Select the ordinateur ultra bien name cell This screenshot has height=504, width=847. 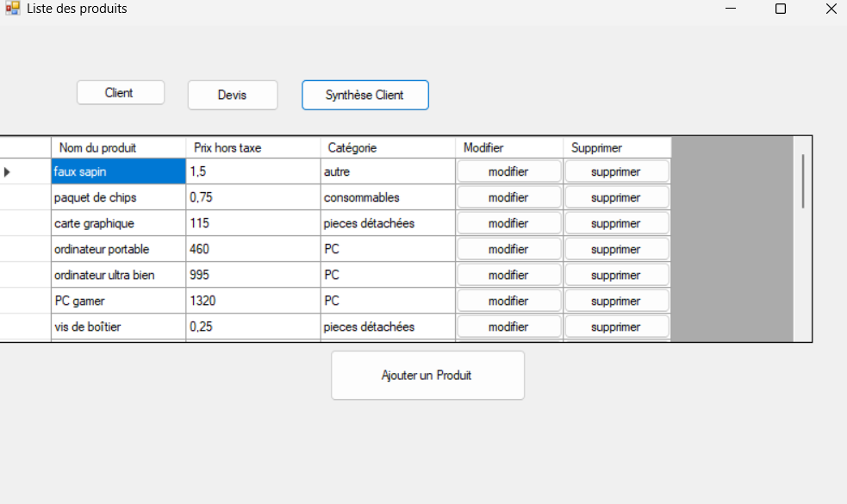tap(118, 275)
